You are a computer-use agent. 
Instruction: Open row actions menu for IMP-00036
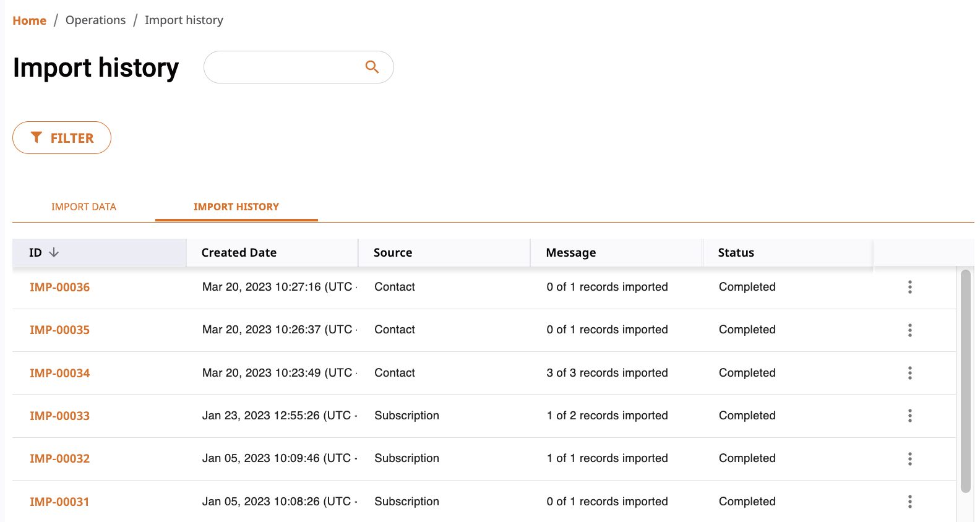coord(909,287)
